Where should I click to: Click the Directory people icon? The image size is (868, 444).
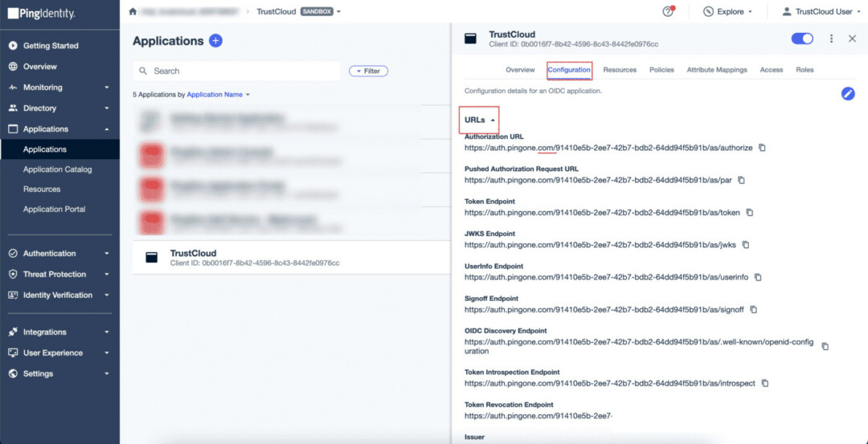click(14, 108)
